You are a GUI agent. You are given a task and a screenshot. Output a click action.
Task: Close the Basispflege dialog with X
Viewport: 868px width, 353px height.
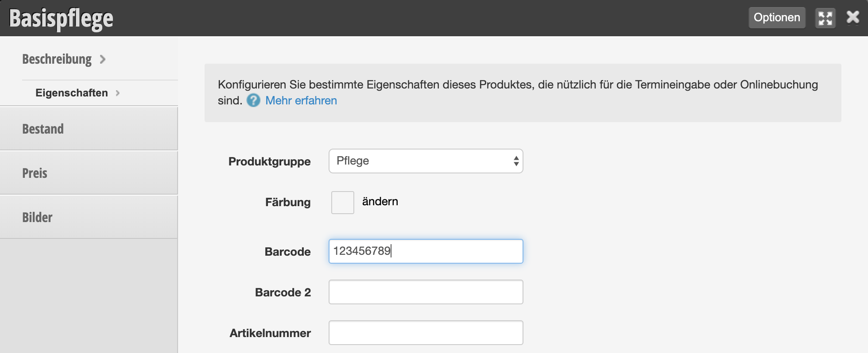pos(853,17)
